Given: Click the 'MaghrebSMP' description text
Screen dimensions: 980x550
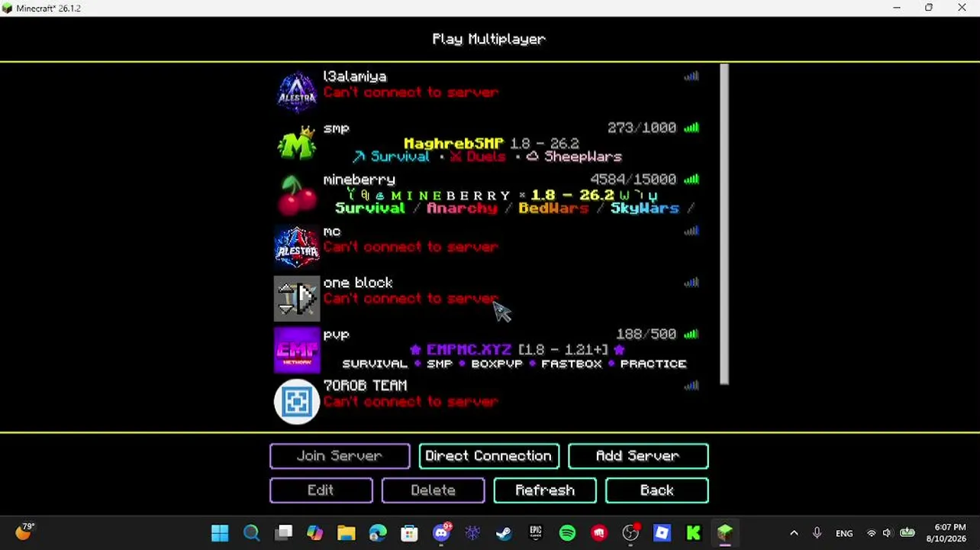Looking at the screenshot, I should [453, 144].
